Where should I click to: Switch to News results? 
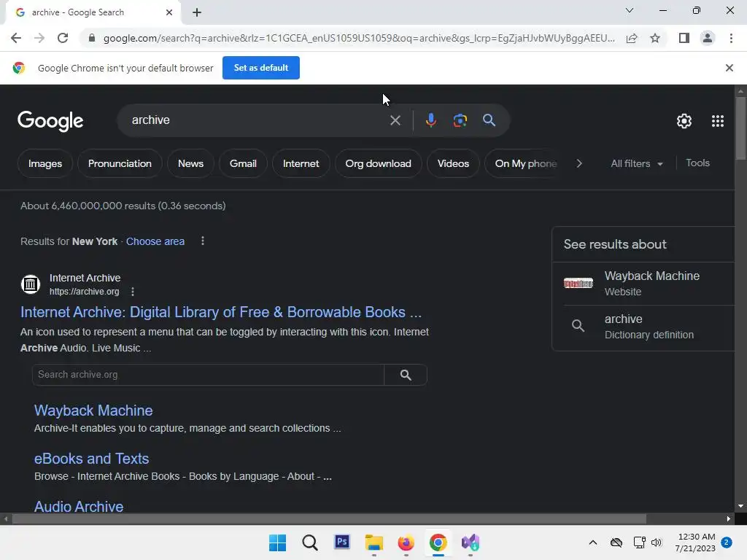[190, 163]
